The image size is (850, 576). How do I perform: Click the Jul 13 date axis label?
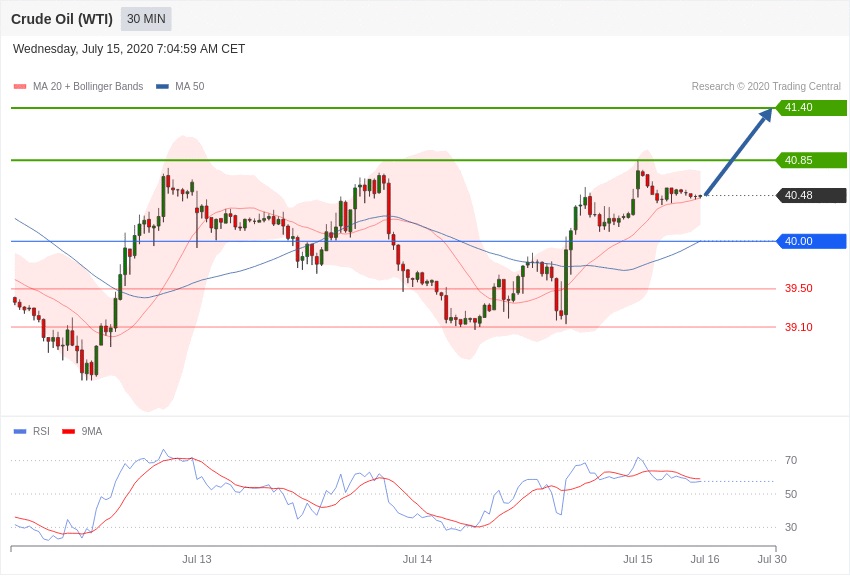[x=197, y=559]
